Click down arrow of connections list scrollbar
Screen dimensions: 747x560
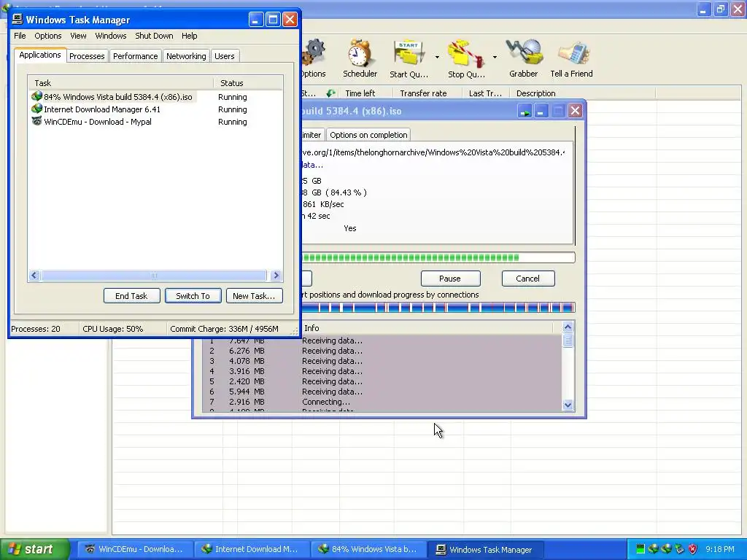[568, 405]
